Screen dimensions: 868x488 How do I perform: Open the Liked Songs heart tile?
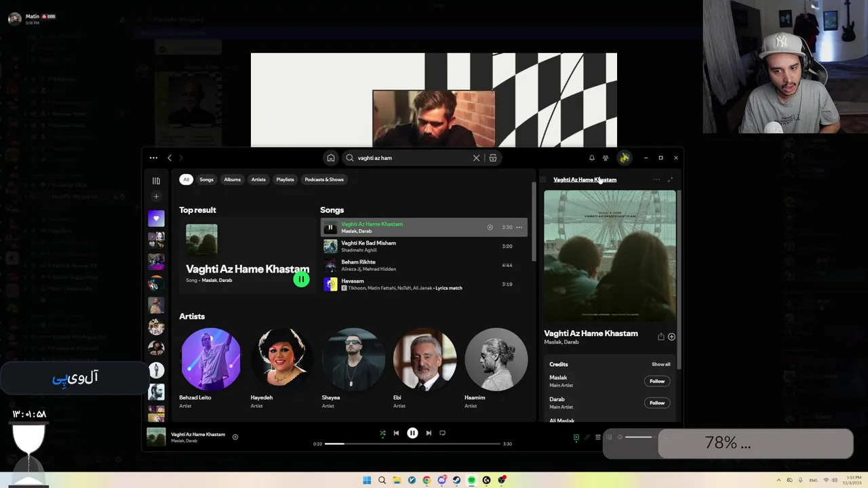(156, 218)
